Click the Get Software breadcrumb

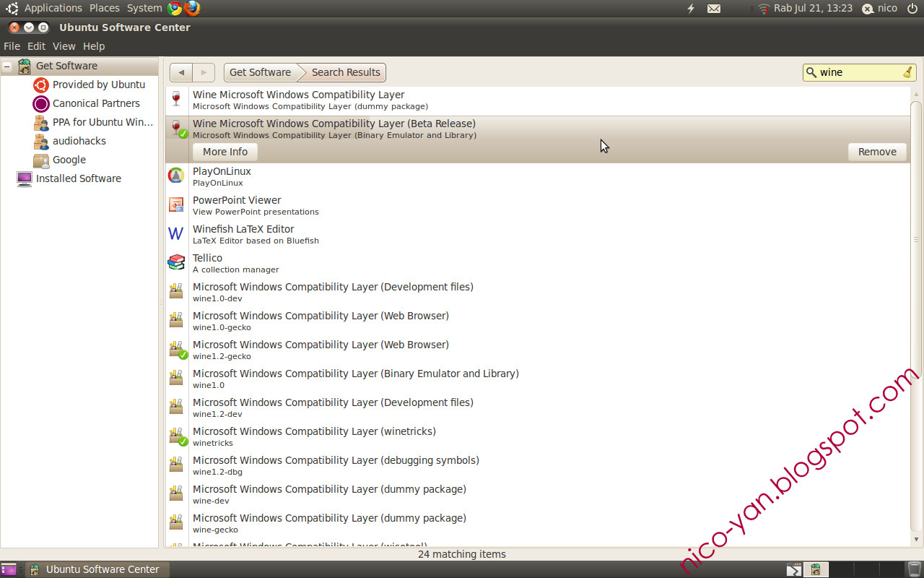pyautogui.click(x=260, y=72)
